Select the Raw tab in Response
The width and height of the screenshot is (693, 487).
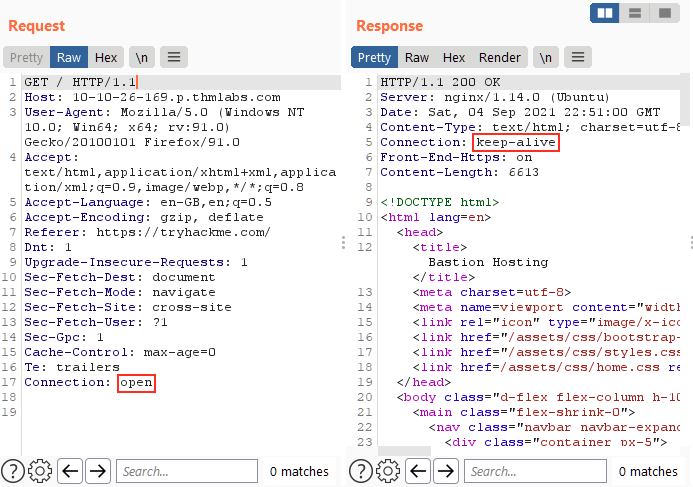pos(417,57)
